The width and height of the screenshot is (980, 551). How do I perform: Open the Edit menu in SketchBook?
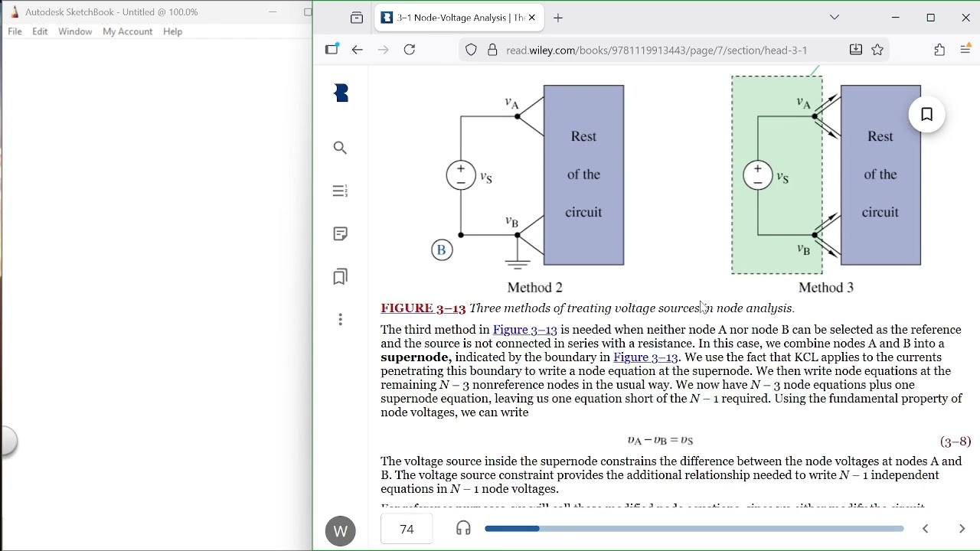click(40, 31)
